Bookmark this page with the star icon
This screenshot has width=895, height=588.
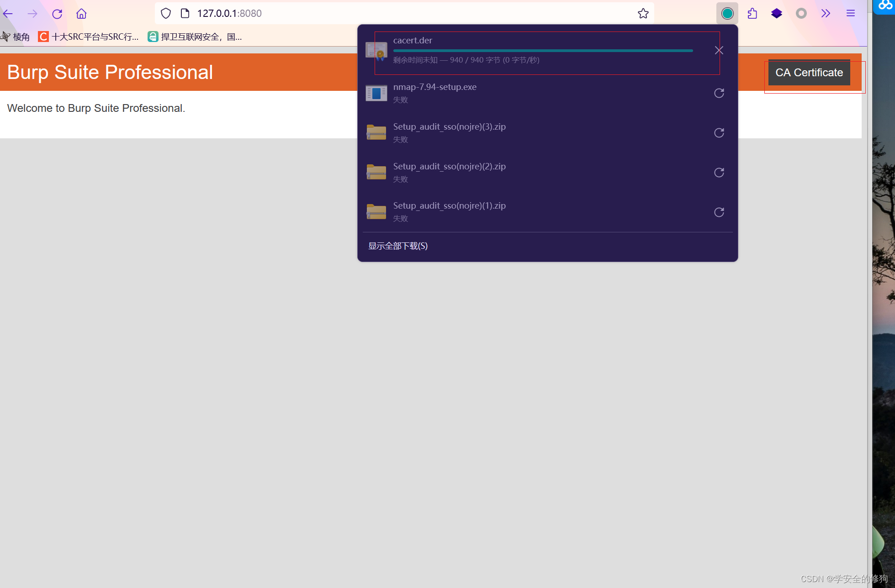(643, 14)
